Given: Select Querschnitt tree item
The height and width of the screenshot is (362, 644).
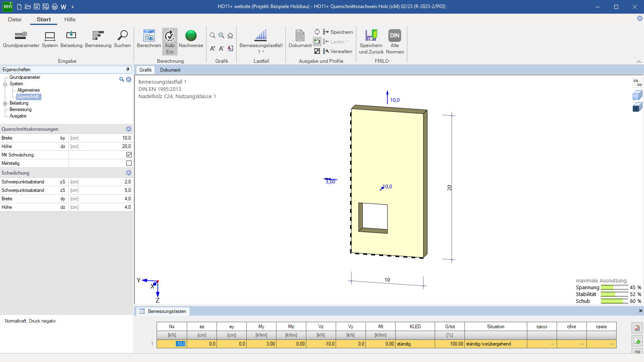Looking at the screenshot, I should click(x=28, y=97).
